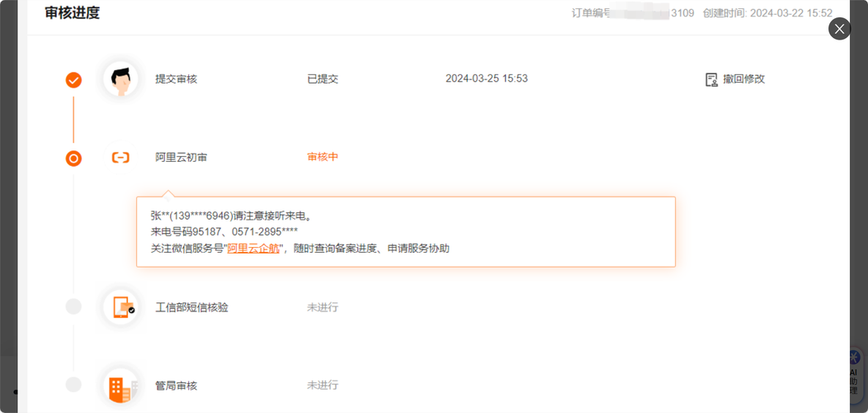868x413 pixels.
Task: Select 随时查询备案进度、申请服务协助 text
Action: click(x=372, y=249)
